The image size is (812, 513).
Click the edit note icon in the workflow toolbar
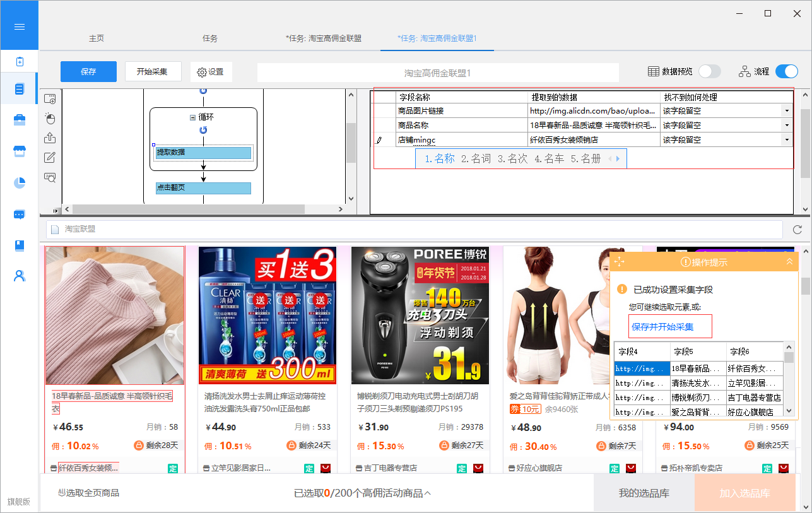50,158
